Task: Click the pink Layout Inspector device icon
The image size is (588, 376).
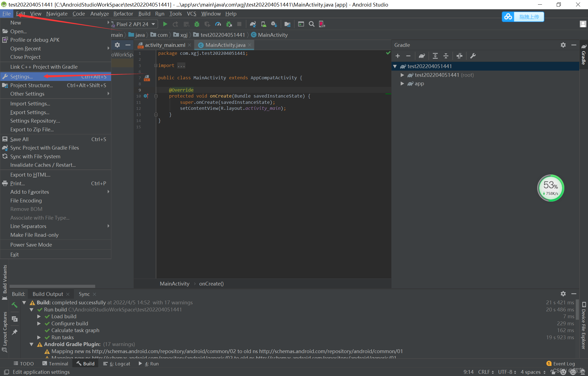Action: 322,24
